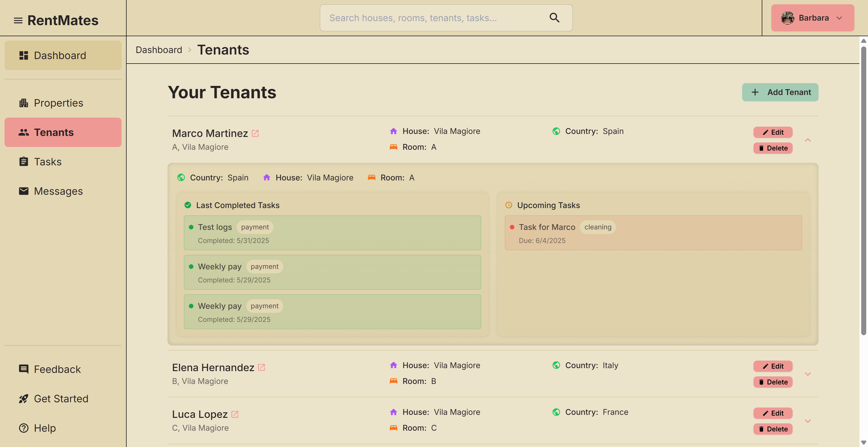Viewport: 868px width, 447px height.
Task: Click the search magnifier icon
Action: [x=554, y=18]
